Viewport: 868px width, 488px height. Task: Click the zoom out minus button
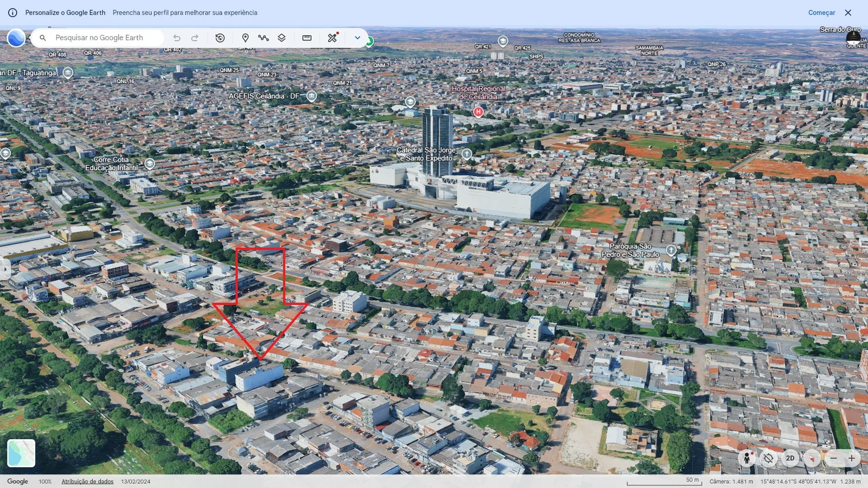click(x=834, y=458)
